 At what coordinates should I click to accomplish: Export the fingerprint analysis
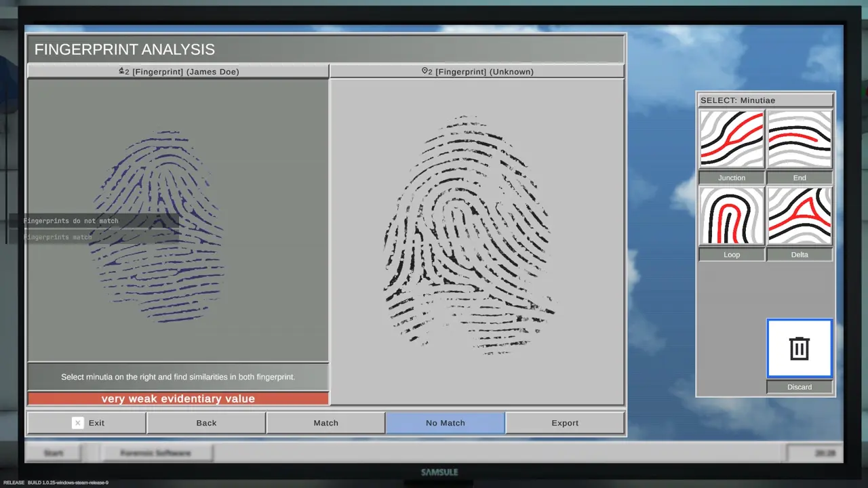coord(565,423)
